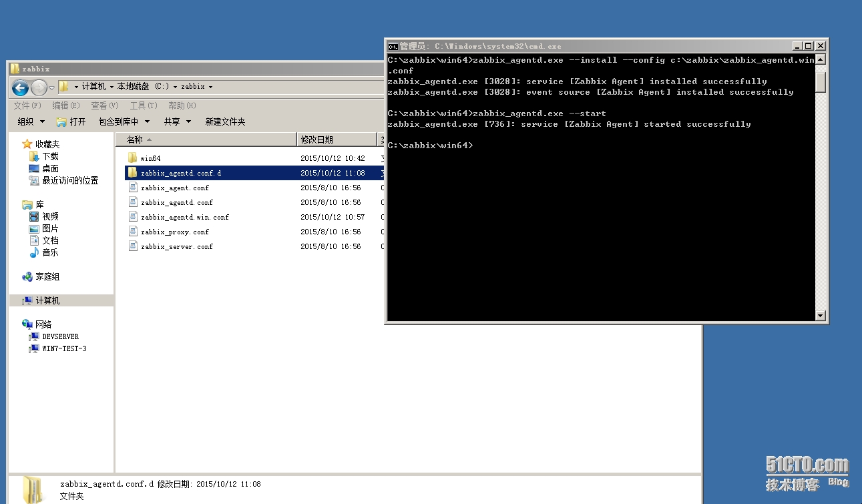Open the 帮助(H) menu

coord(182,105)
